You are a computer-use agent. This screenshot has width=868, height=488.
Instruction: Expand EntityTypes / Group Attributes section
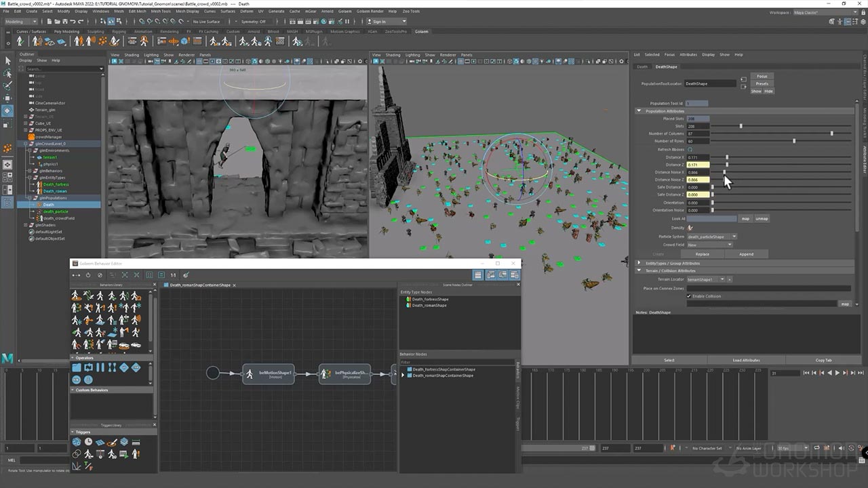(639, 263)
